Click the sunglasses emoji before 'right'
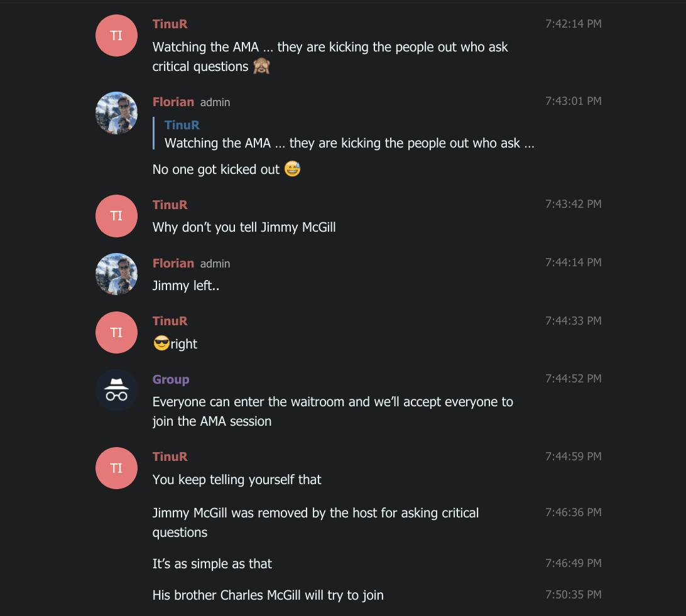Viewport: 686px width, 616px height. (x=161, y=344)
